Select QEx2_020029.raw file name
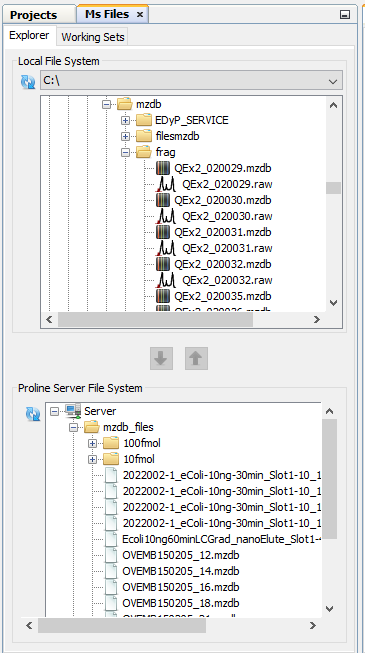 228,184
